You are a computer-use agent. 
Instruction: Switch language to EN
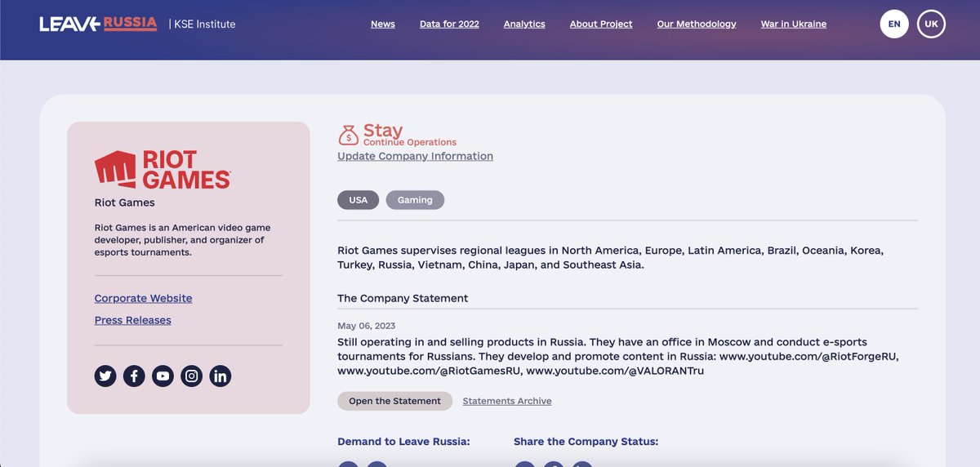tap(894, 24)
